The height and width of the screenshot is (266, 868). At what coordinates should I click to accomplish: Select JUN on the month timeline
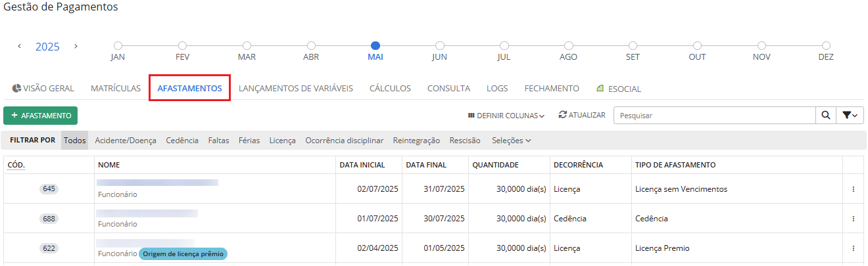(439, 46)
